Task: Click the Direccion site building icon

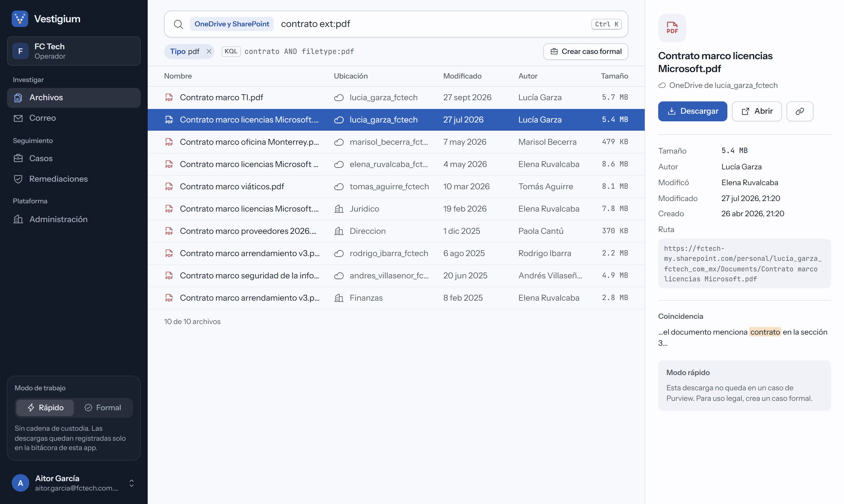Action: [338, 231]
